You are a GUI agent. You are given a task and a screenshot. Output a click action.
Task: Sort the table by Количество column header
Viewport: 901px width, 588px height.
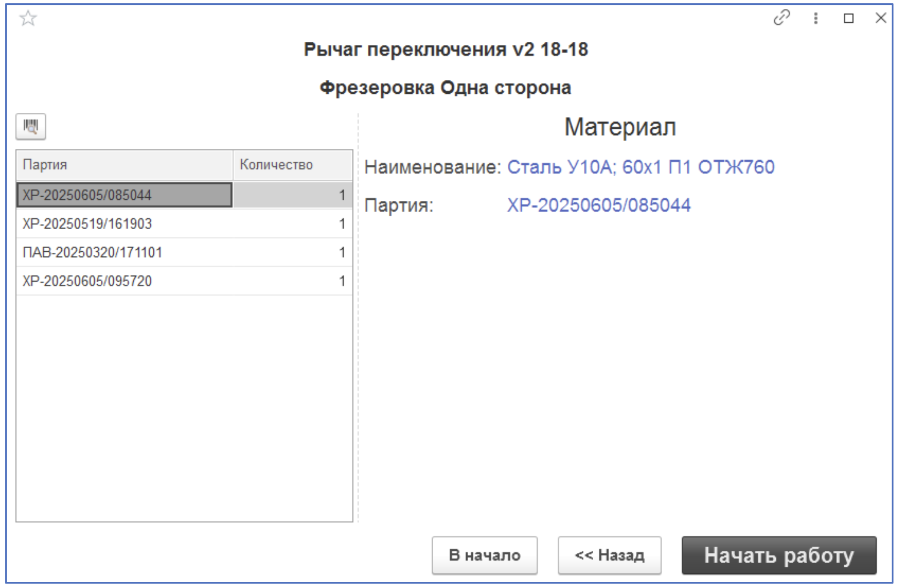pyautogui.click(x=275, y=164)
